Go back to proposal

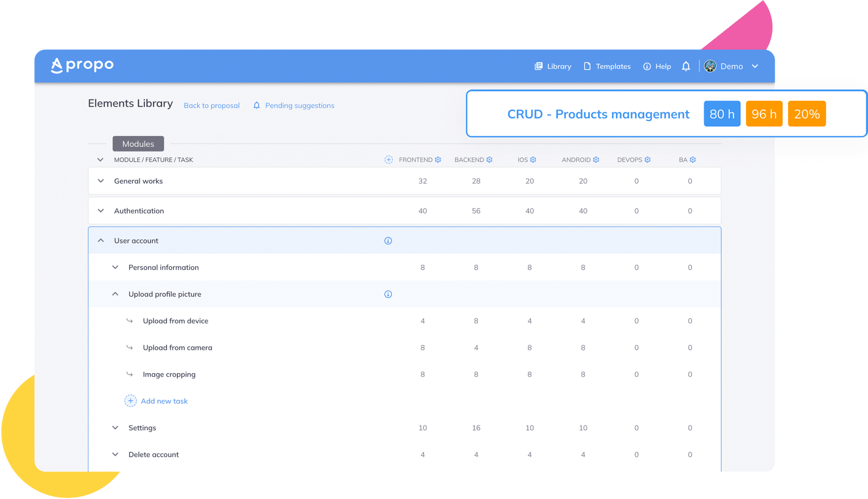(212, 105)
